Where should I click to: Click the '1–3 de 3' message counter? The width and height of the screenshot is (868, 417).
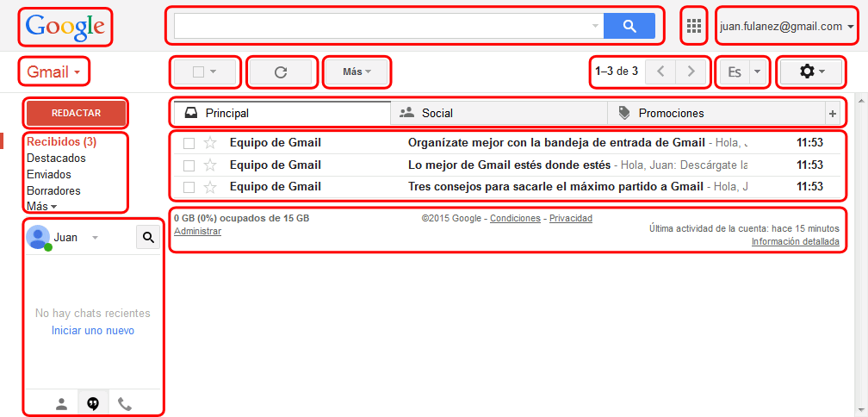pos(617,72)
